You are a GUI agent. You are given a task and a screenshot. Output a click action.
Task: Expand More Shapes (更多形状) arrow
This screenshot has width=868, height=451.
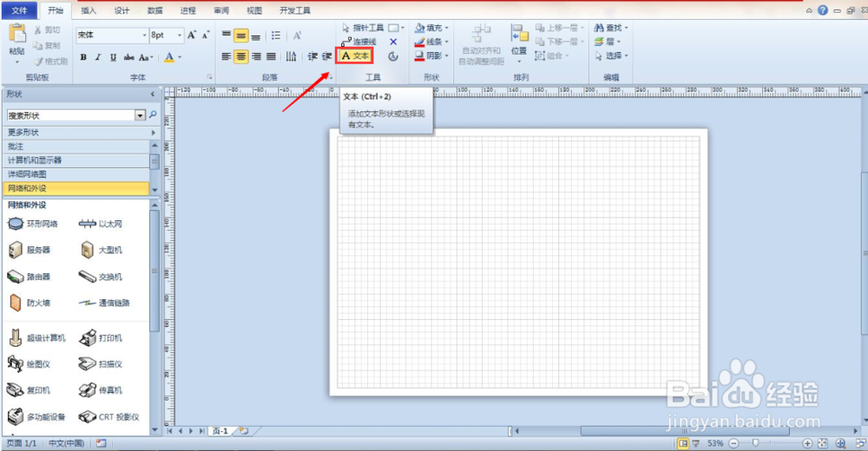pyautogui.click(x=154, y=133)
